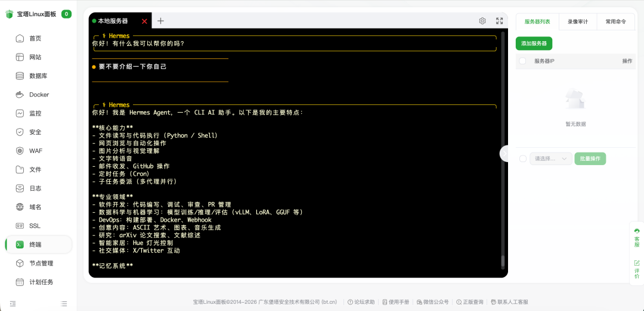Open the 域名 domain section

tap(38, 207)
